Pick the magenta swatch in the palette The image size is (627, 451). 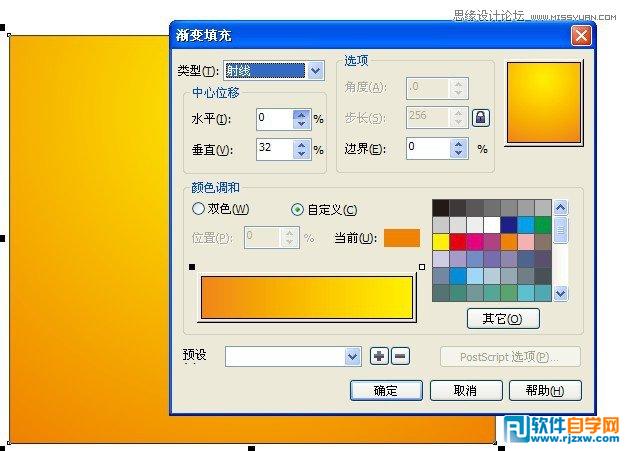coord(475,242)
